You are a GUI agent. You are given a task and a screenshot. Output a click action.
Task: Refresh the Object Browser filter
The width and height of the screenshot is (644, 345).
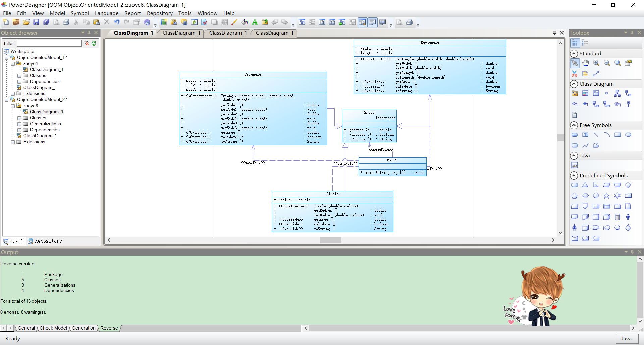pyautogui.click(x=94, y=43)
